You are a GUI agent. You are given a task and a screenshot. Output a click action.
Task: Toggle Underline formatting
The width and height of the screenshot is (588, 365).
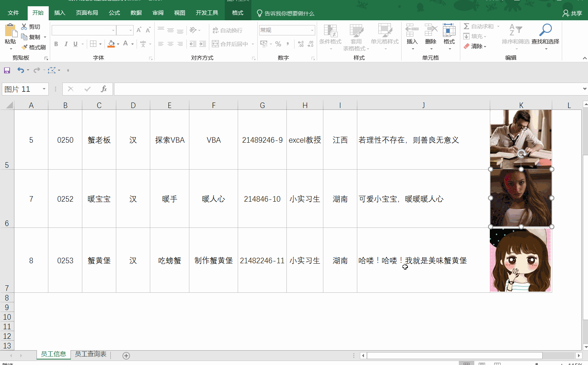[75, 44]
